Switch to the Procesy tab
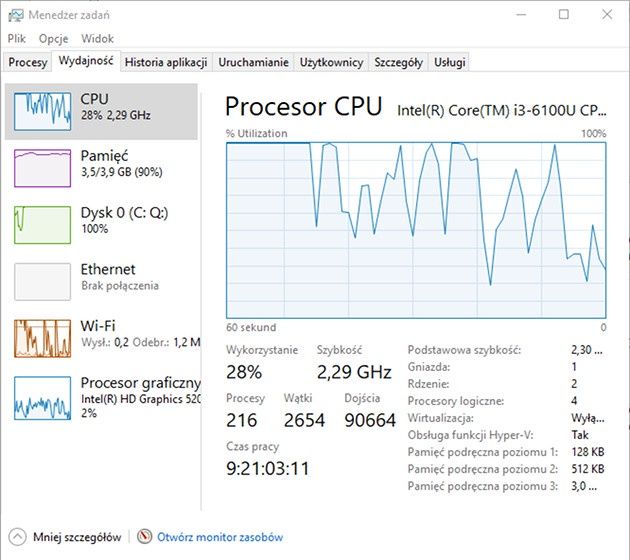 click(28, 62)
